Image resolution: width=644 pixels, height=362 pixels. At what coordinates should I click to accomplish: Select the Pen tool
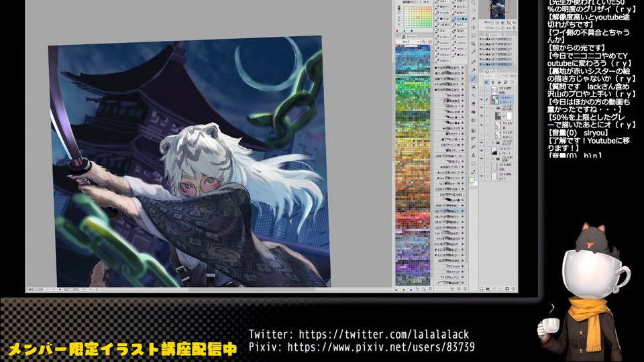click(473, 62)
